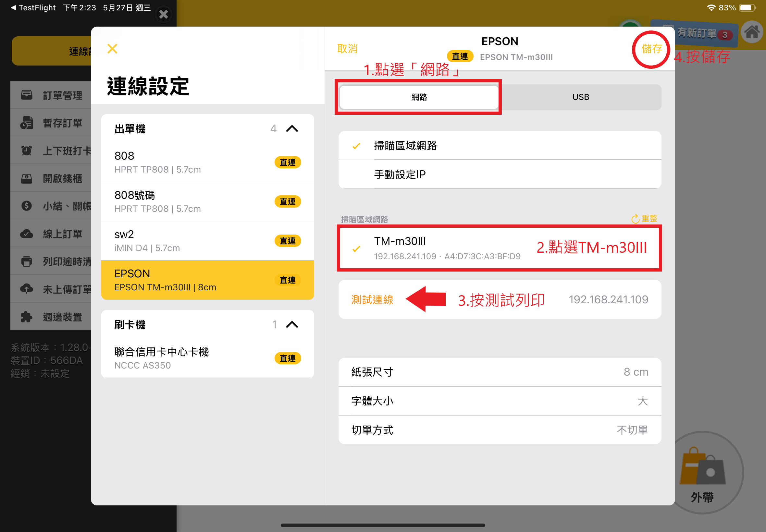
Task: Click the cloud check icon for 線上訂單
Action: point(27,234)
